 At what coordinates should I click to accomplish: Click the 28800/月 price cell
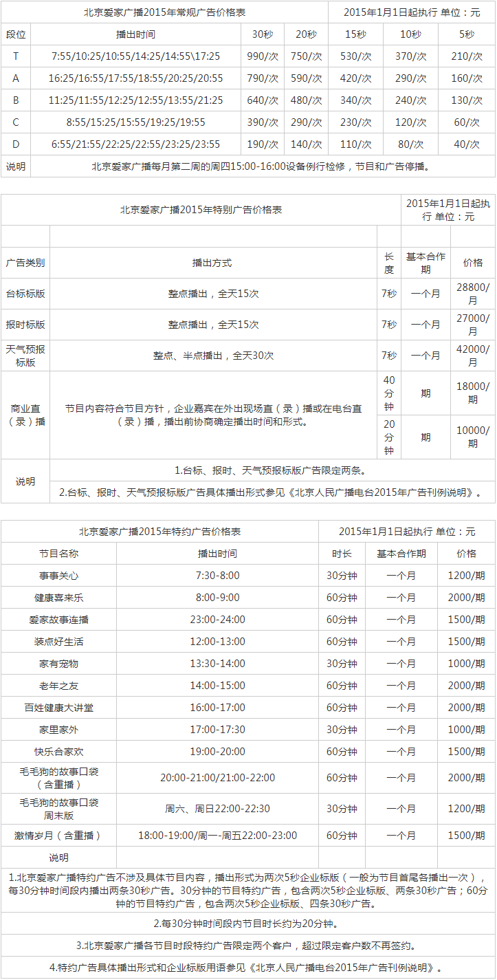point(473,294)
